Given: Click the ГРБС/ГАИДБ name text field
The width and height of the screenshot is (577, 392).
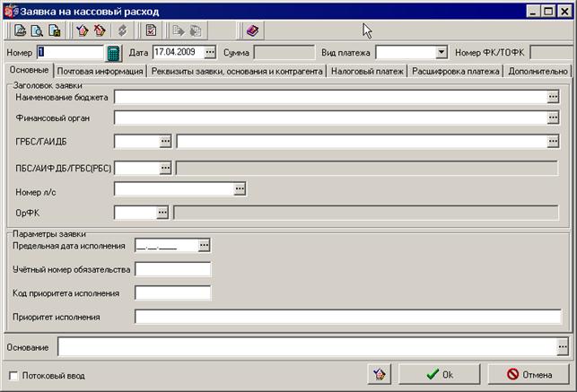Looking at the screenshot, I should tap(363, 141).
